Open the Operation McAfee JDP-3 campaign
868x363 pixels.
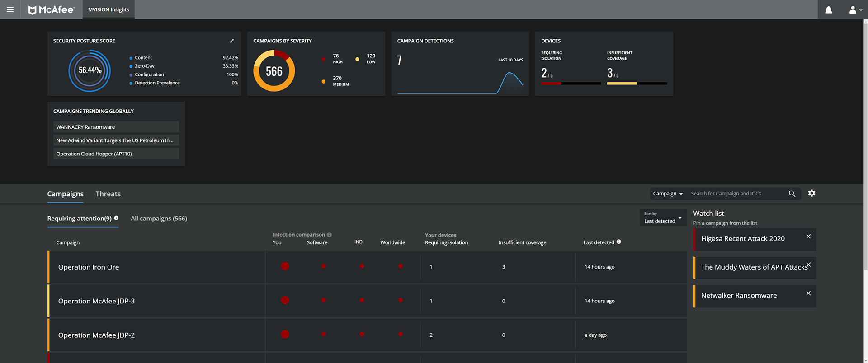coord(96,301)
